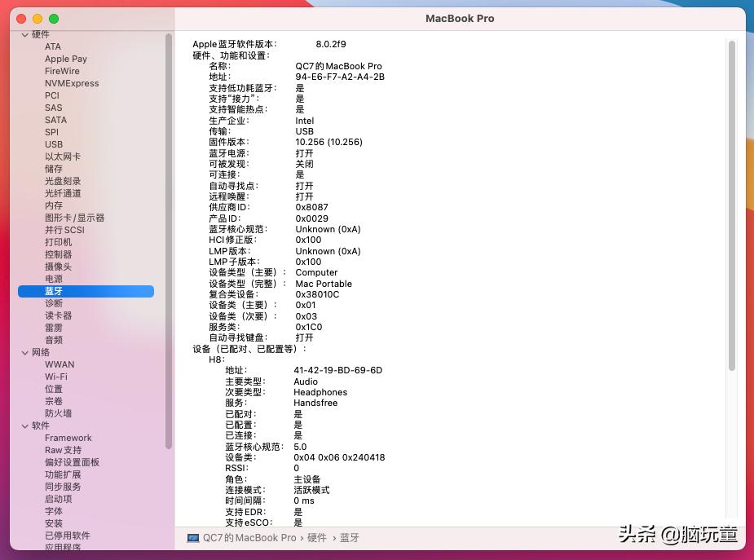Select the NVMExpress entry
Viewport: 754px width, 560px height.
73,83
